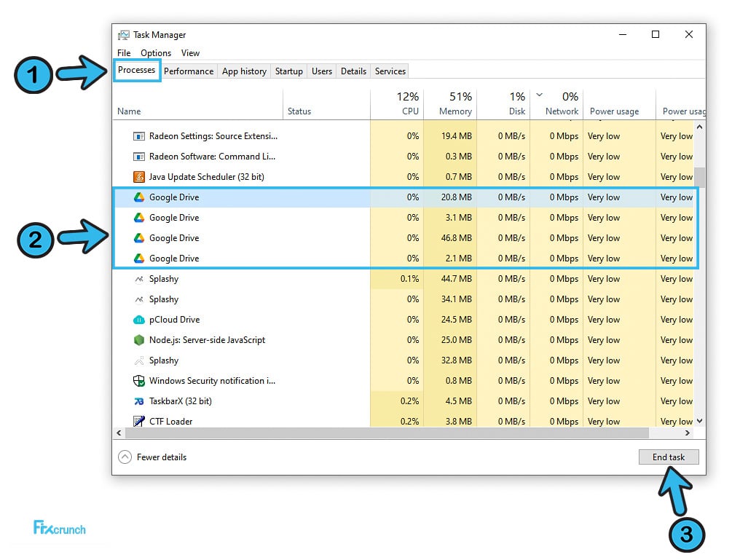This screenshot has width=732, height=560.
Task: Click the Splashy icon using 34.1 MB
Action: [x=138, y=299]
